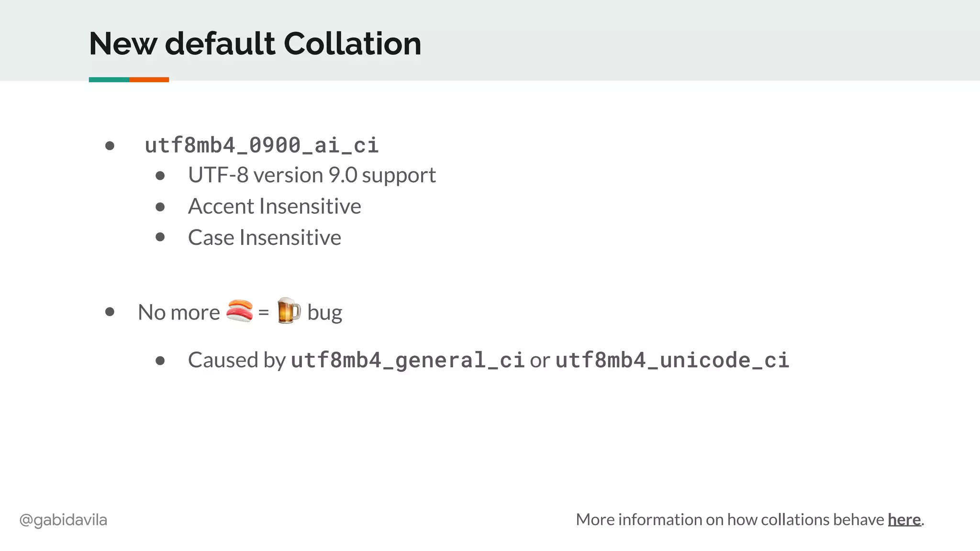The image size is (980, 551).
Task: Select the teal segment under the title
Action: [109, 80]
